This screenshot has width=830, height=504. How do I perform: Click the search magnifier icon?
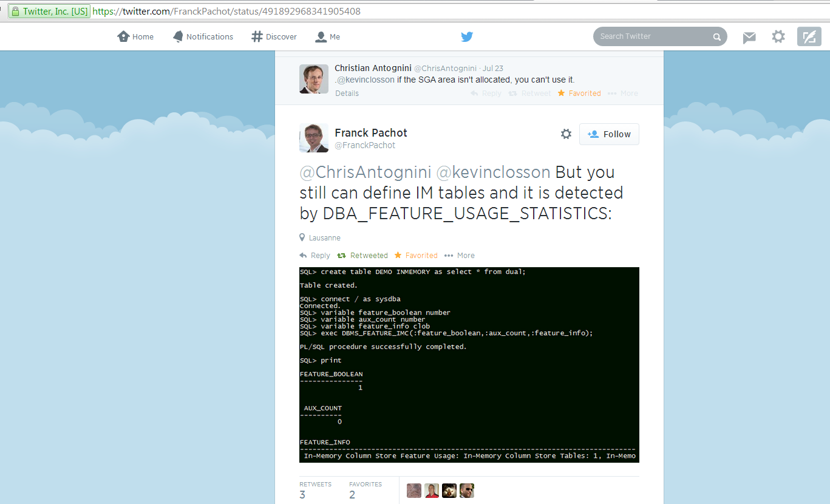717,36
